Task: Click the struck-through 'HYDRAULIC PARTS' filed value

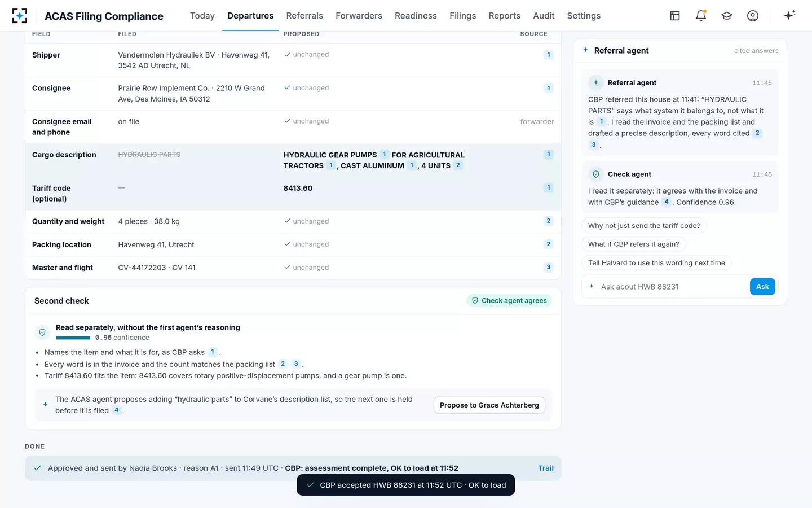Action: click(149, 155)
